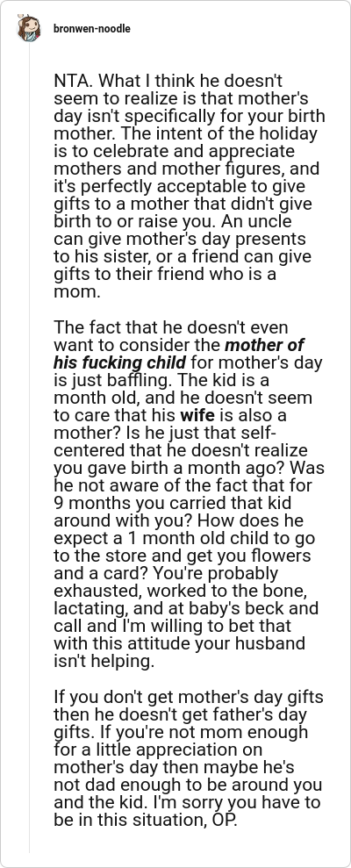Click the bold italic "mother of" text
Image resolution: width=351 pixels, height=868 pixels.
pyautogui.click(x=264, y=346)
